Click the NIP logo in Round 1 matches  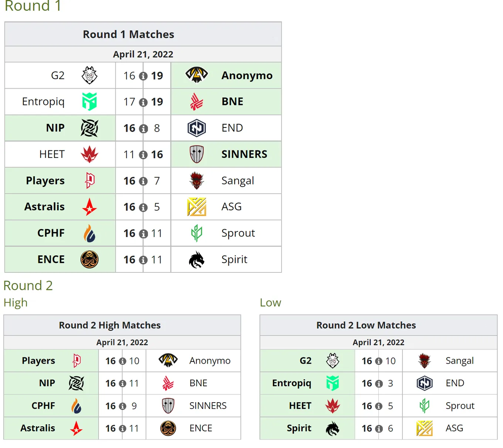(90, 128)
